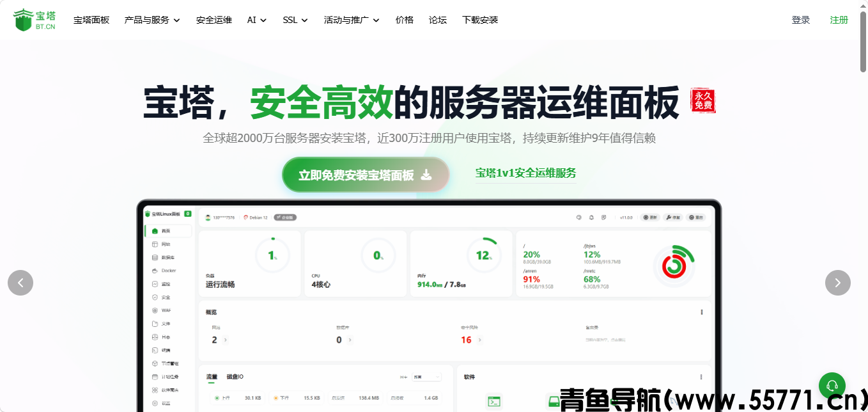The height and width of the screenshot is (412, 868).
Task: Open the 网卡 所有 dropdown
Action: click(426, 377)
